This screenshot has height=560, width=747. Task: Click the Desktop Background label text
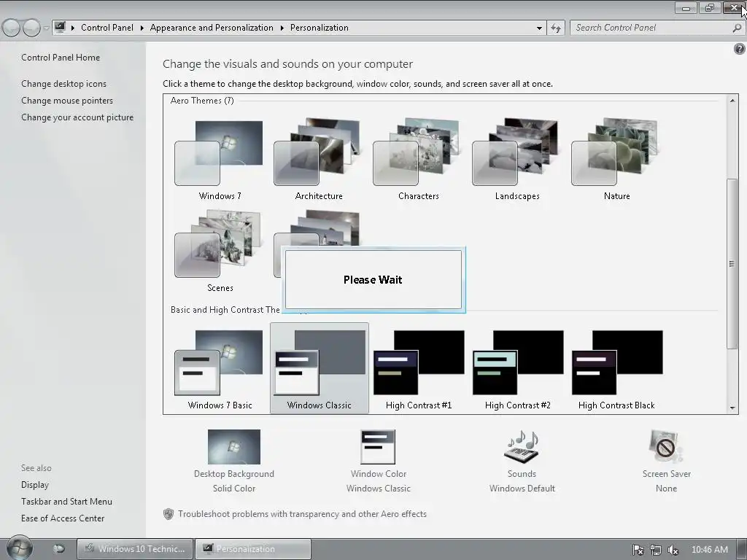[x=234, y=474]
